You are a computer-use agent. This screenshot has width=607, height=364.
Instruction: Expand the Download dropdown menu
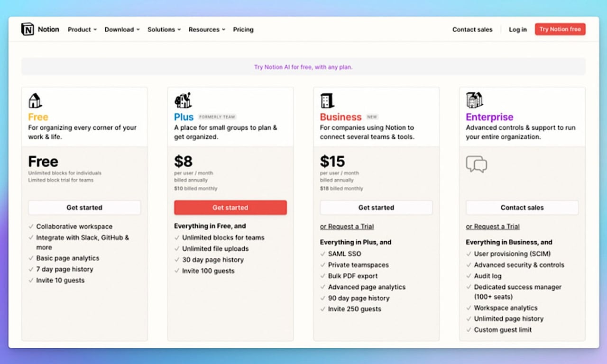tap(122, 29)
